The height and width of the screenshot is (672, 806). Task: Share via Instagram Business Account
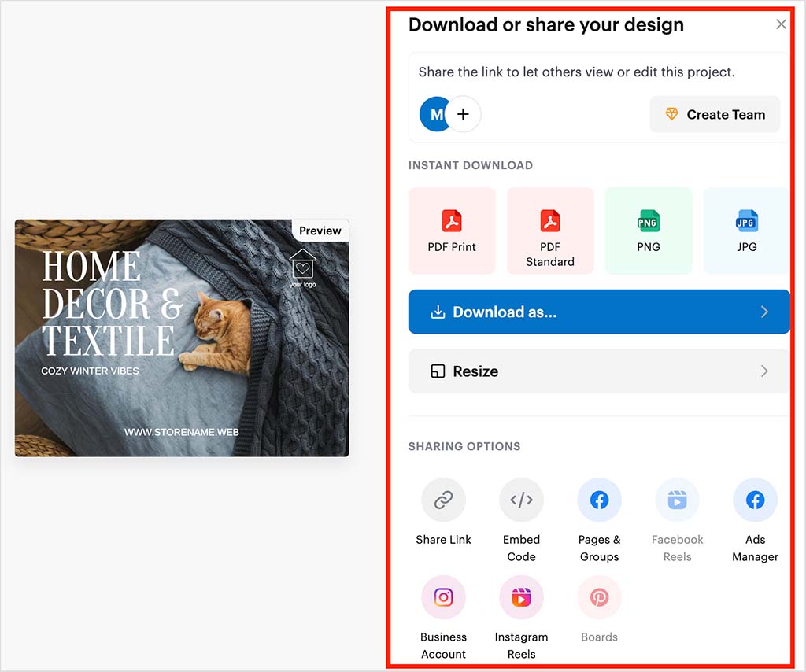pos(443,597)
